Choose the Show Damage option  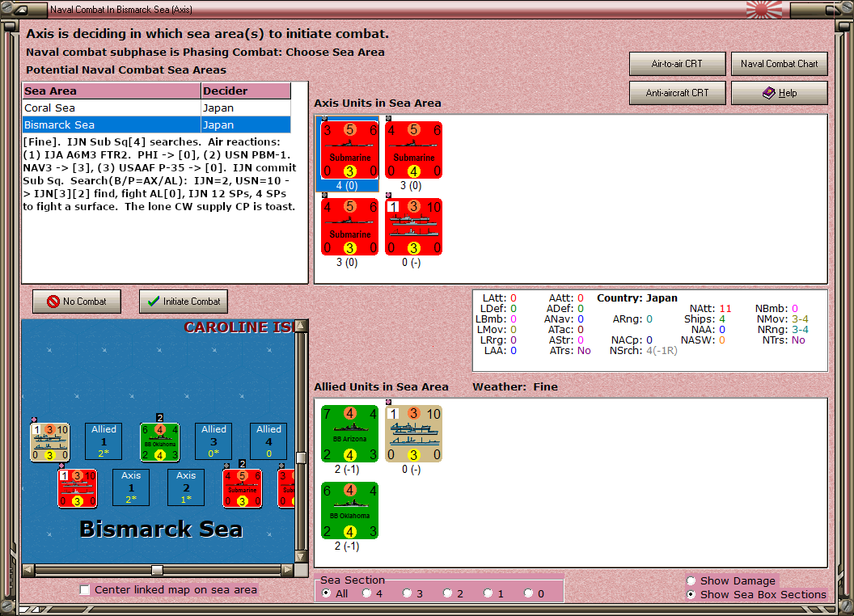pyautogui.click(x=691, y=580)
